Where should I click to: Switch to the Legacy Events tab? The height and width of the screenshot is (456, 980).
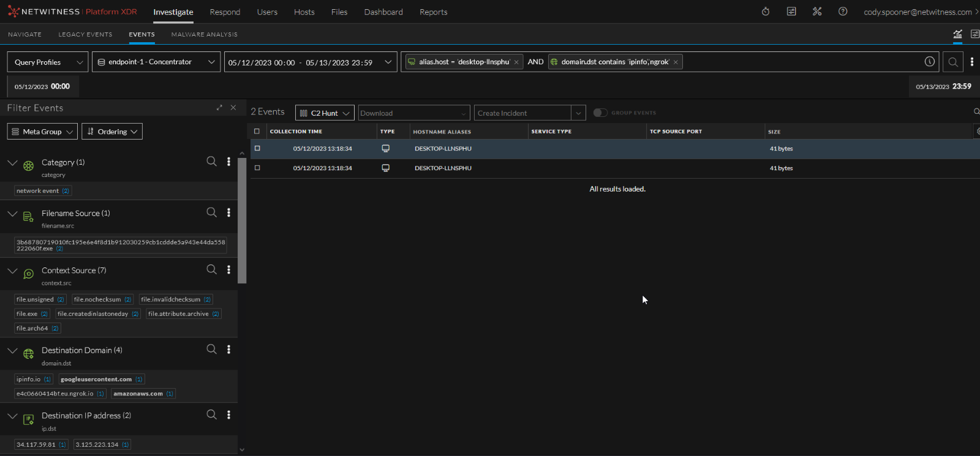(86, 34)
